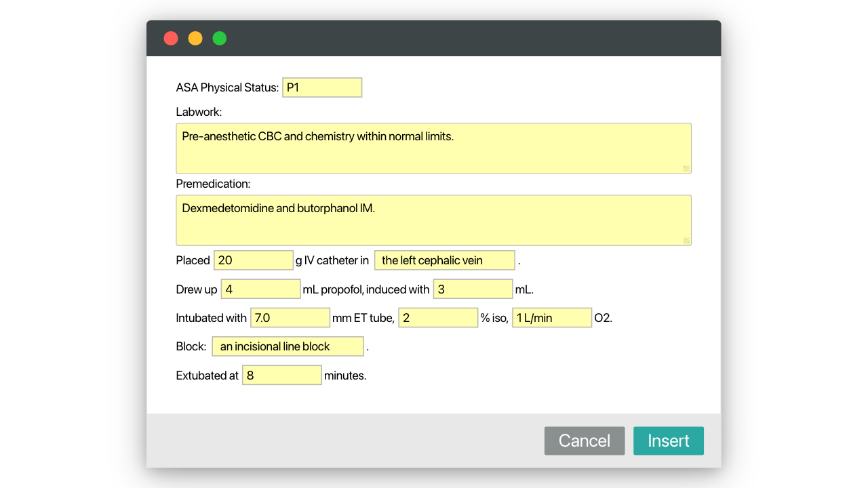Click the 'Extubated at' label

208,375
